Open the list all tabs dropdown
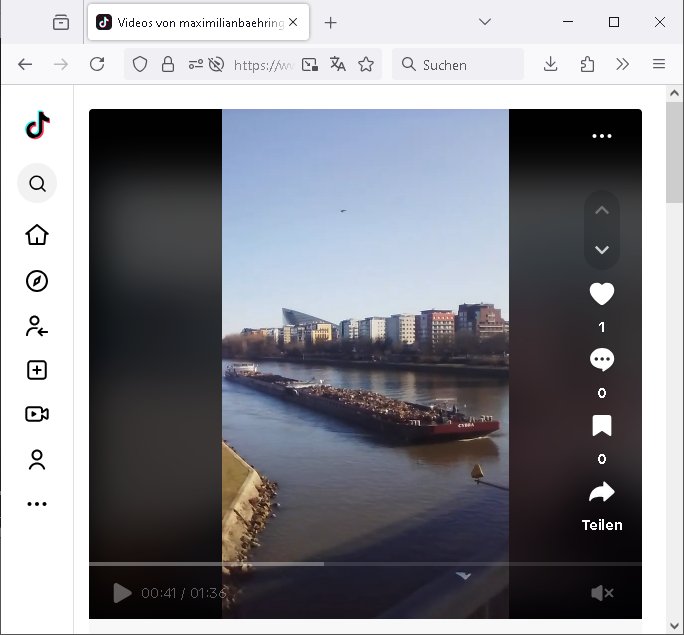 point(485,22)
